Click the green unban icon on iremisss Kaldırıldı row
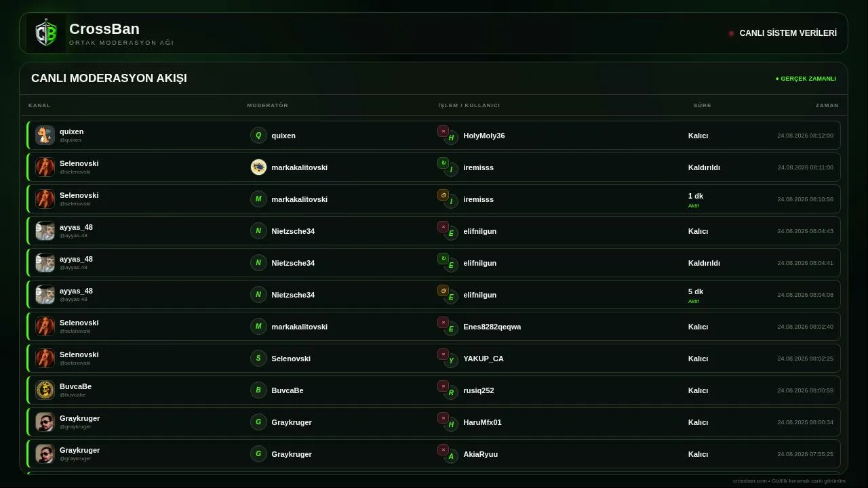 (443, 163)
